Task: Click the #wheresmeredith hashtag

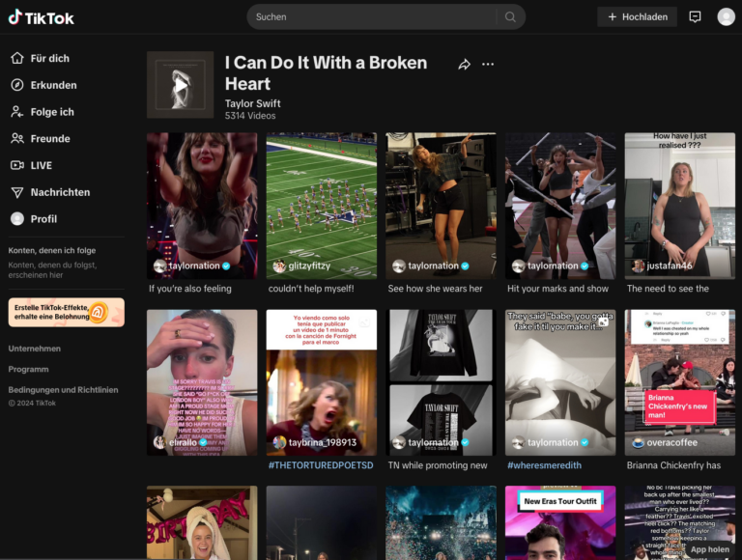Action: click(544, 465)
